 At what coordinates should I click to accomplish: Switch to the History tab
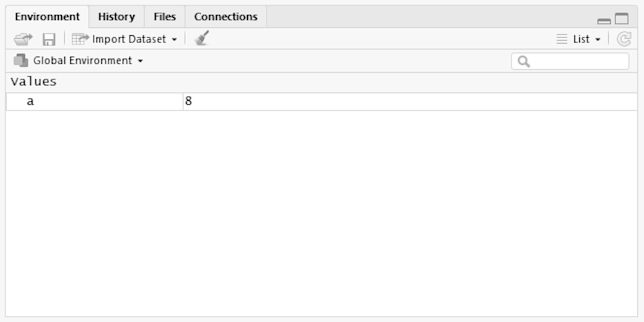click(x=116, y=17)
